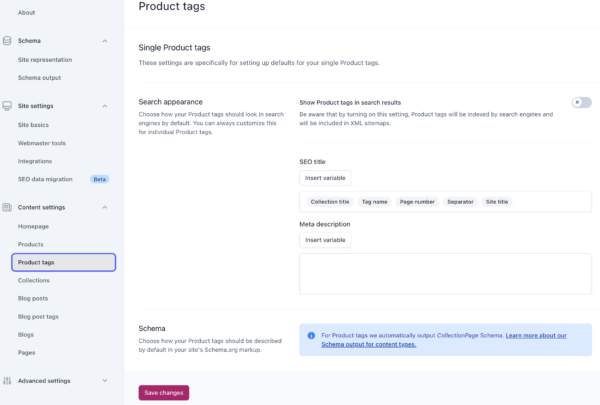This screenshot has height=405, width=600.
Task: Expand the Advanced settings section
Action: pyautogui.click(x=105, y=380)
